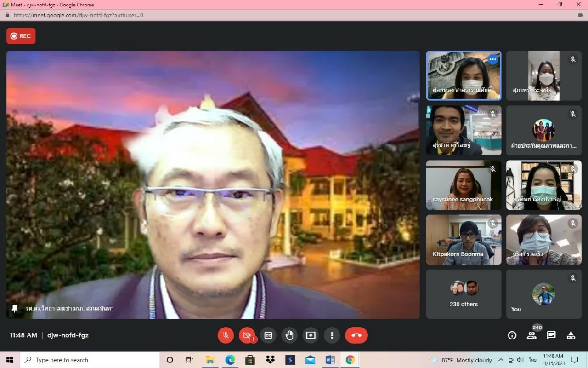The height and width of the screenshot is (368, 588).
Task: Turn on the camera button
Action: click(247, 335)
